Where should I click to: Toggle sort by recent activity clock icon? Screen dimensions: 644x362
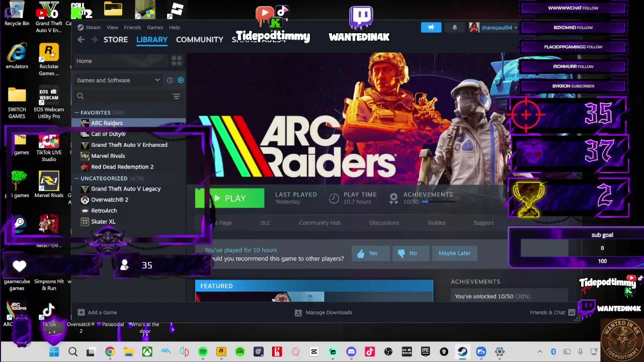[x=170, y=80]
